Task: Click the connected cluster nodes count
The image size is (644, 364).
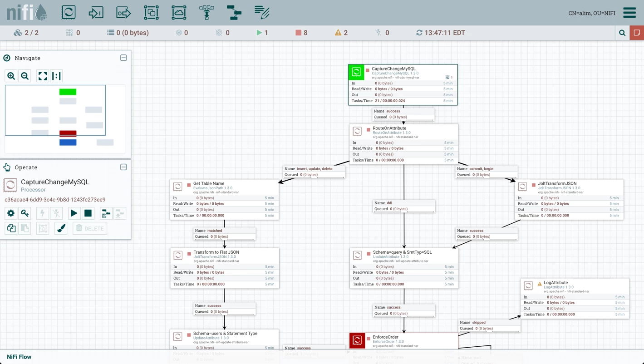Action: (26, 33)
